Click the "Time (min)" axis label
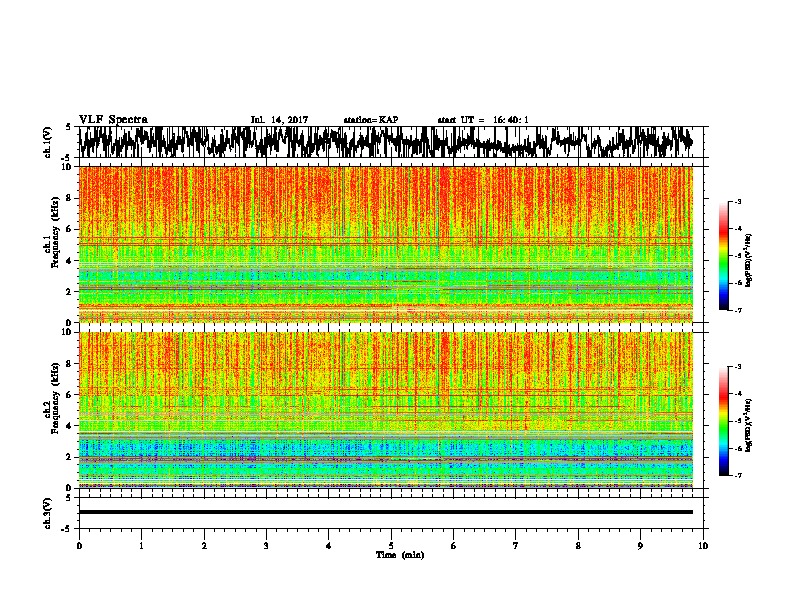 [x=400, y=555]
